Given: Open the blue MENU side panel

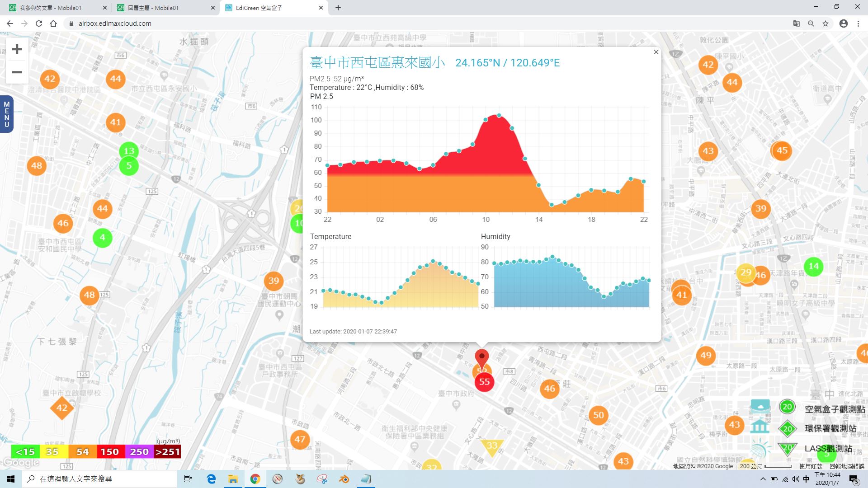Looking at the screenshot, I should point(6,114).
